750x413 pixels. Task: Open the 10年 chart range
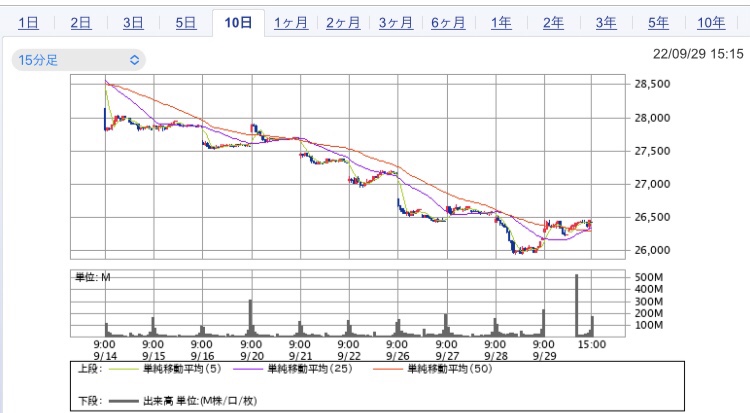711,22
